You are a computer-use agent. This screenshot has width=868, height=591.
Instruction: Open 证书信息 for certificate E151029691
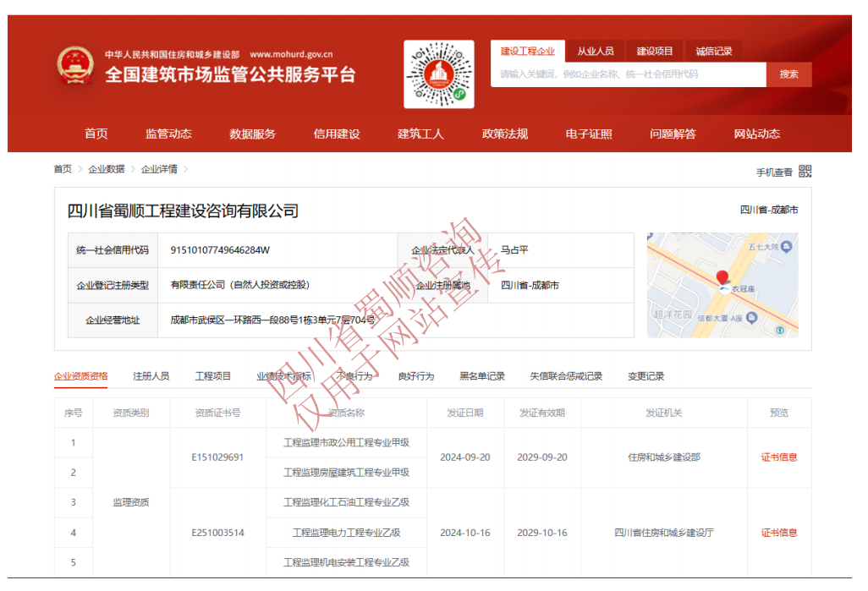click(779, 457)
